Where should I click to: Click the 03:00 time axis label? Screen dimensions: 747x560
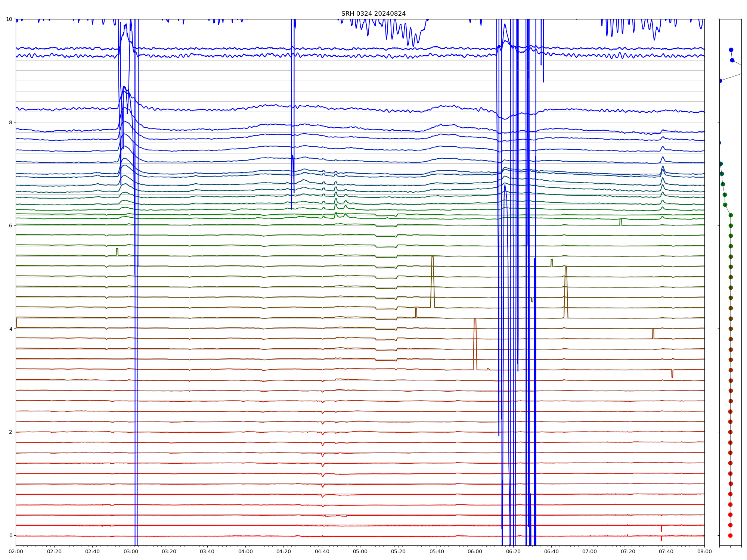tap(131, 551)
